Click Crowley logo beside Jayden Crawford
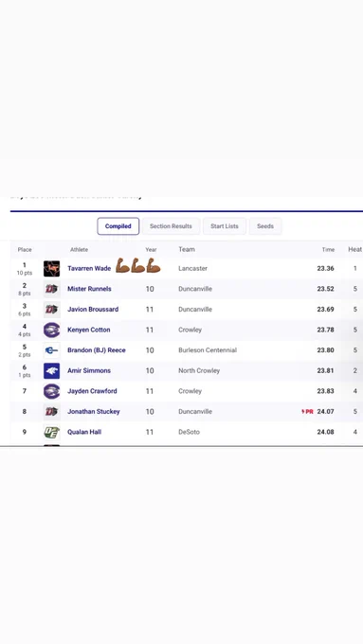The height and width of the screenshot is (644, 363). click(x=52, y=391)
